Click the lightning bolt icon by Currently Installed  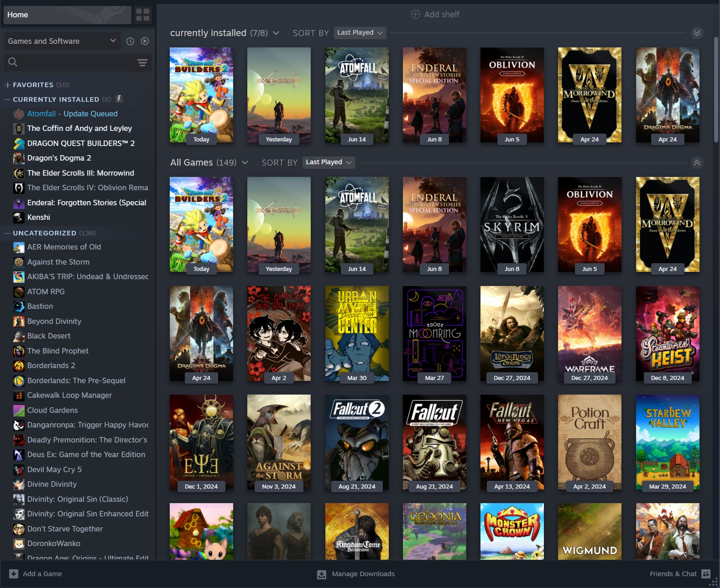(x=119, y=99)
